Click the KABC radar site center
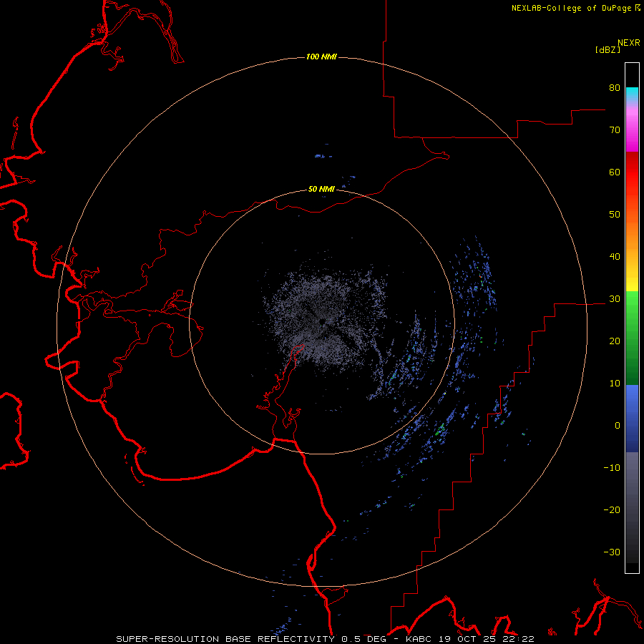This screenshot has width=644, height=644. pos(322,321)
